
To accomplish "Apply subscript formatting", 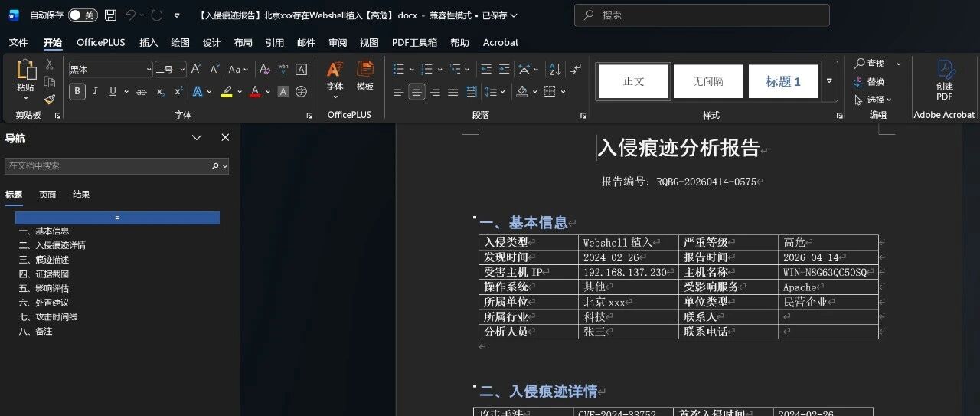I will coord(160,92).
